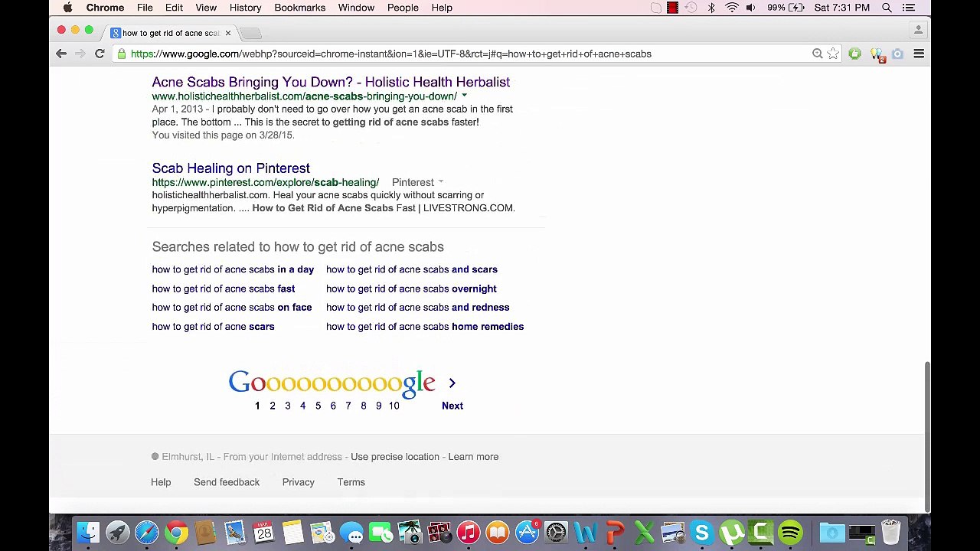980x551 pixels.
Task: Click 'Use precise location' link
Action: 395,457
